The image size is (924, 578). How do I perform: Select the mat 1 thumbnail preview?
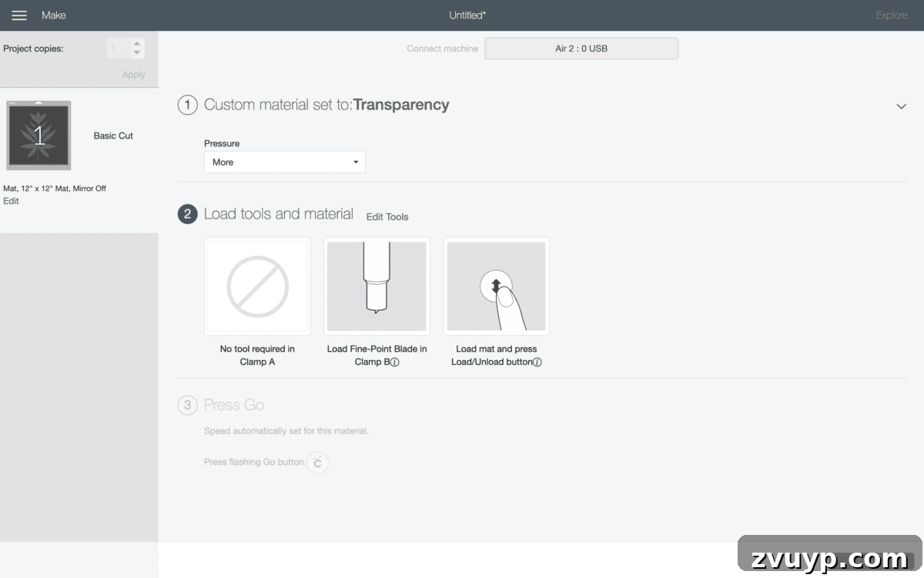(x=38, y=135)
